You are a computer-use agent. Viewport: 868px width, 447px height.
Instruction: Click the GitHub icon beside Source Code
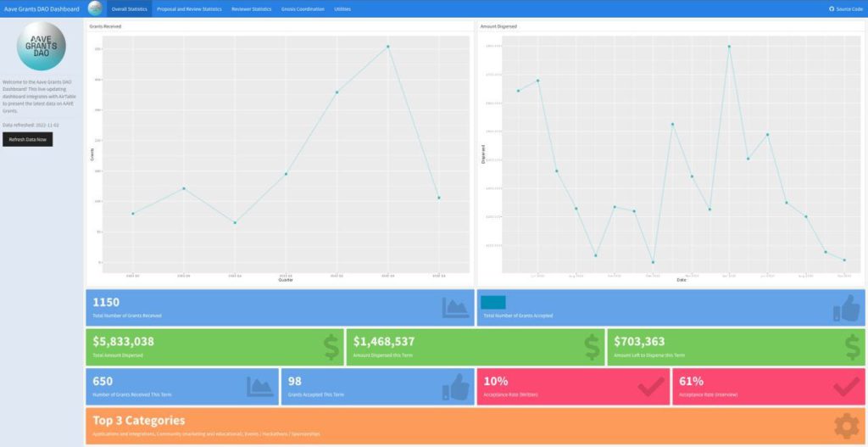832,8
